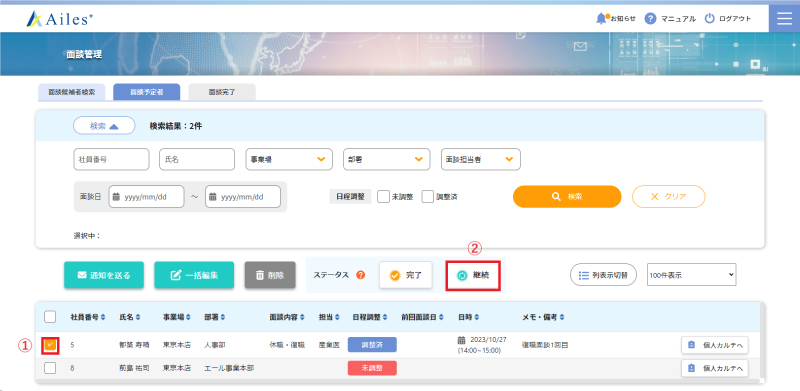Image resolution: width=800 pixels, height=391 pixels.
Task: Click the 調整済 status badge
Action: 372,345
